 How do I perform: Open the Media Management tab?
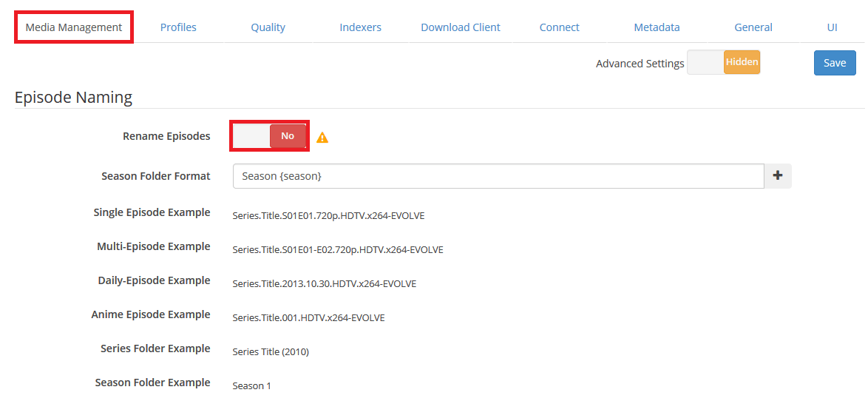coord(74,27)
